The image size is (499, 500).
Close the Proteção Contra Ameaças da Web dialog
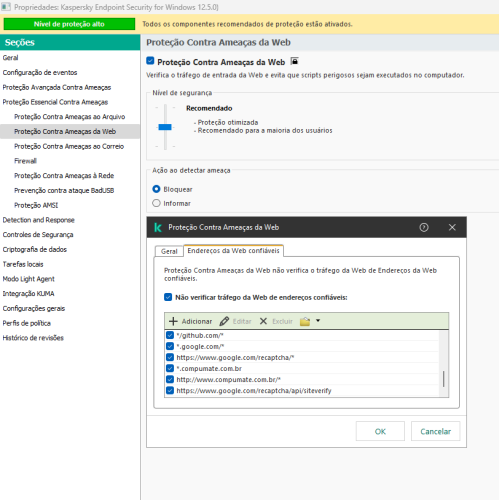[x=452, y=227]
